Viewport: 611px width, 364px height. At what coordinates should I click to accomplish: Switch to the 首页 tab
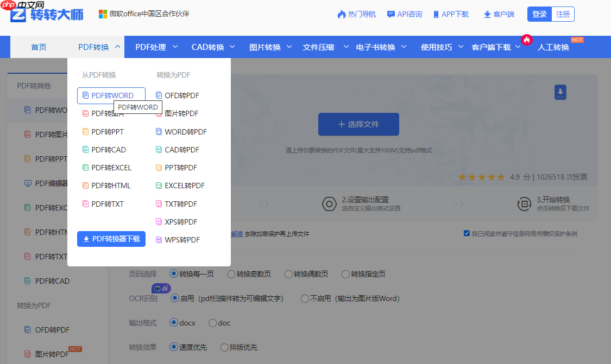coord(39,47)
